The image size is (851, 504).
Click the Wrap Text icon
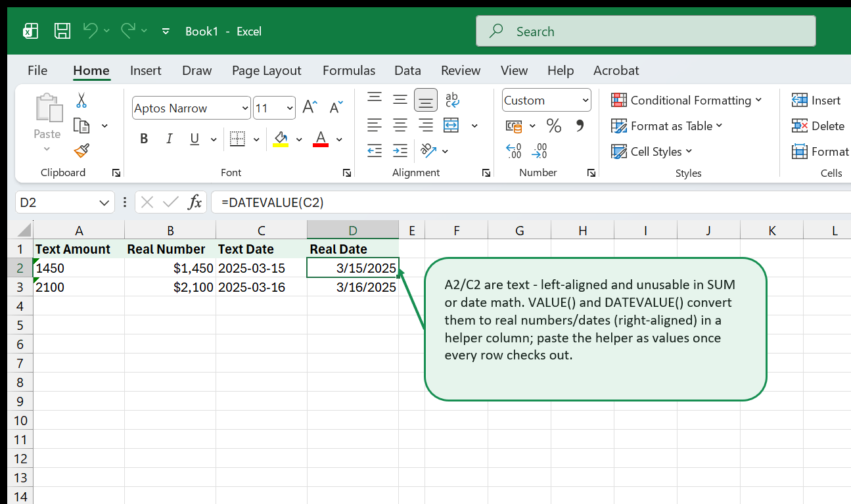(x=452, y=100)
